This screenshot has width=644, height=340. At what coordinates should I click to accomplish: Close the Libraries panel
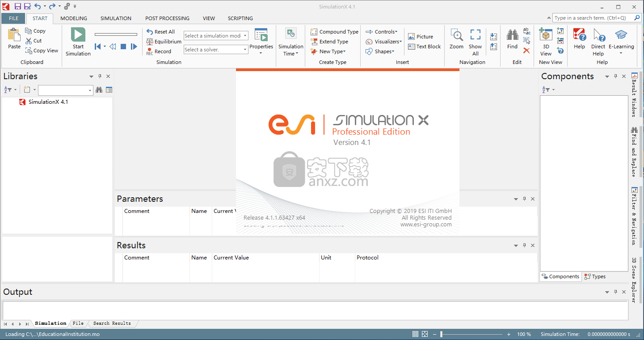pos(108,76)
